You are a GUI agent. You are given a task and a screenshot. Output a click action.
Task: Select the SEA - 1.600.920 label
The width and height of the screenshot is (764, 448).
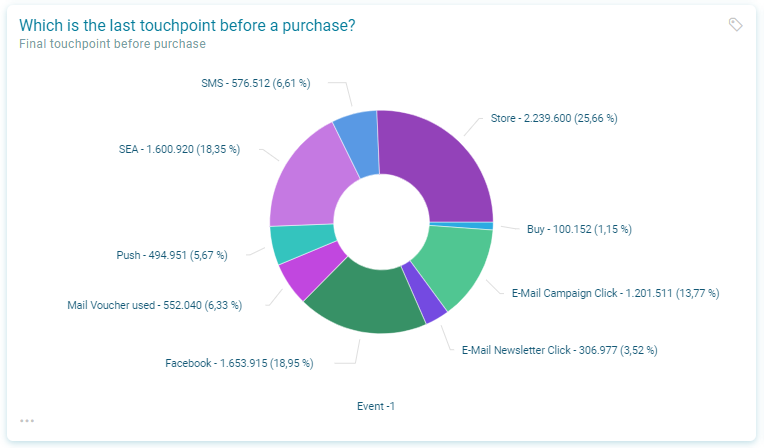point(179,149)
